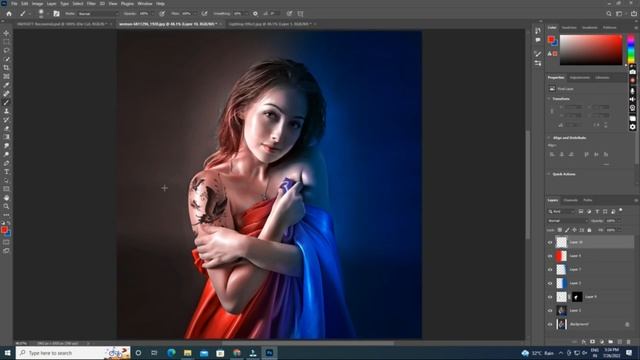Hide the red thumbnail layer
The image size is (640, 360).
[x=550, y=256]
